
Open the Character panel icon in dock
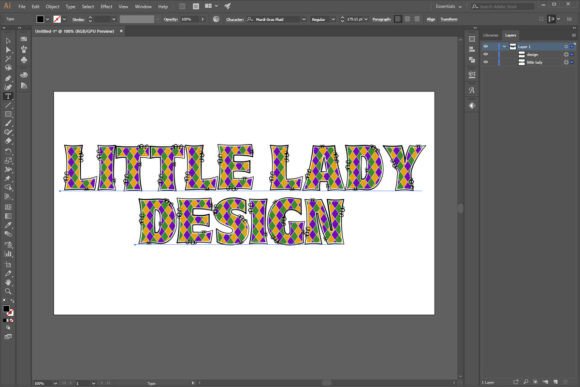point(472,90)
